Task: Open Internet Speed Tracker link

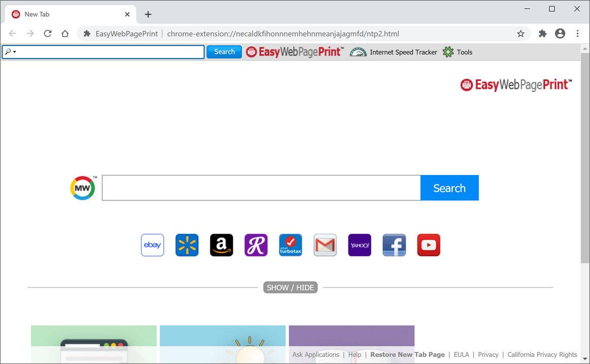Action: [x=403, y=52]
